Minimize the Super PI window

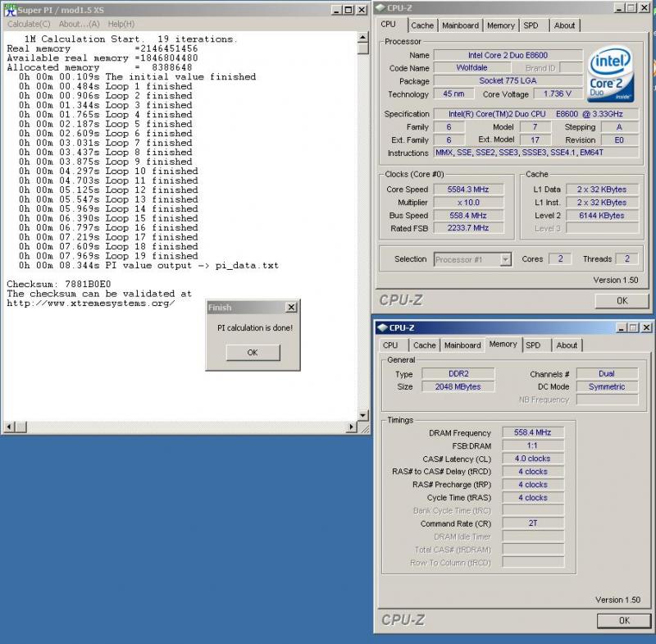click(336, 10)
